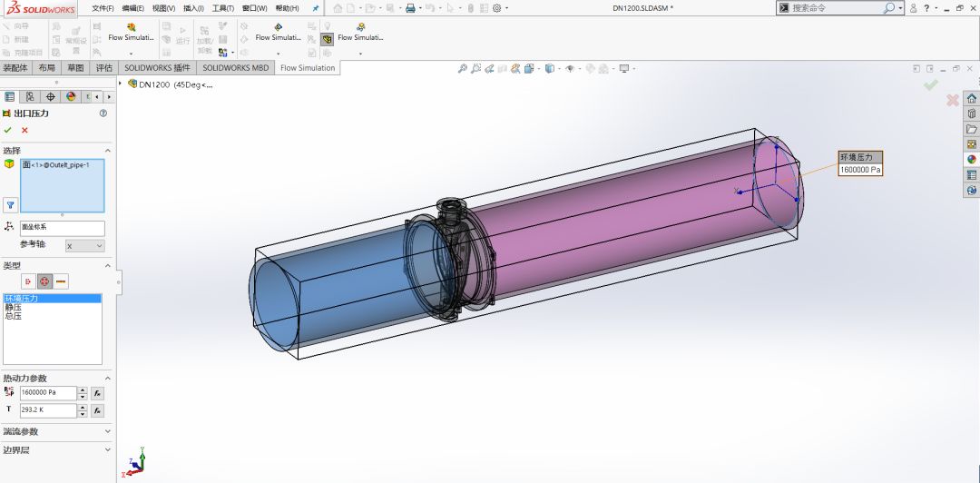Open hide/show items eye icon
The image size is (980, 483).
[x=569, y=69]
